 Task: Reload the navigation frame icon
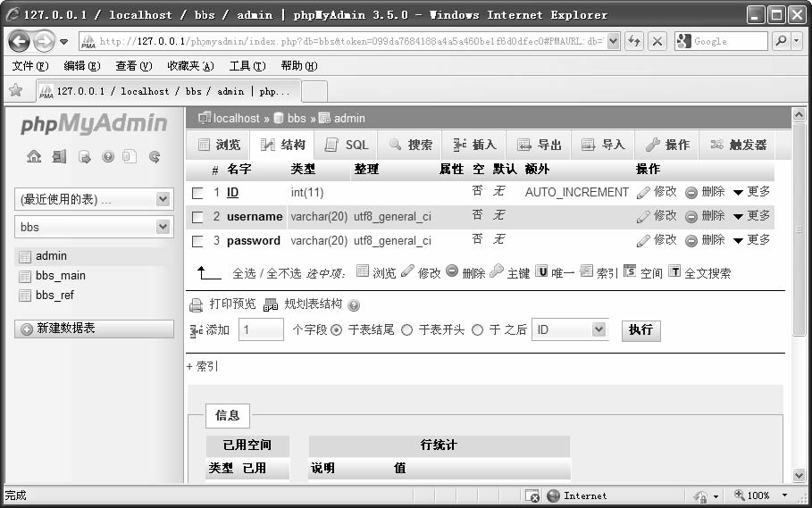[155, 156]
